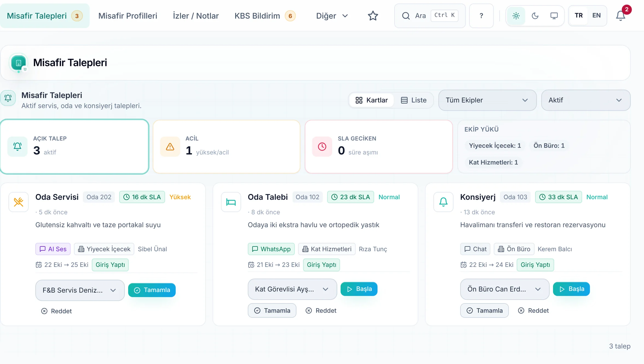Screen dimensions: 644x364
Task: Click the Konsiyerj bell icon
Action: [443, 202]
